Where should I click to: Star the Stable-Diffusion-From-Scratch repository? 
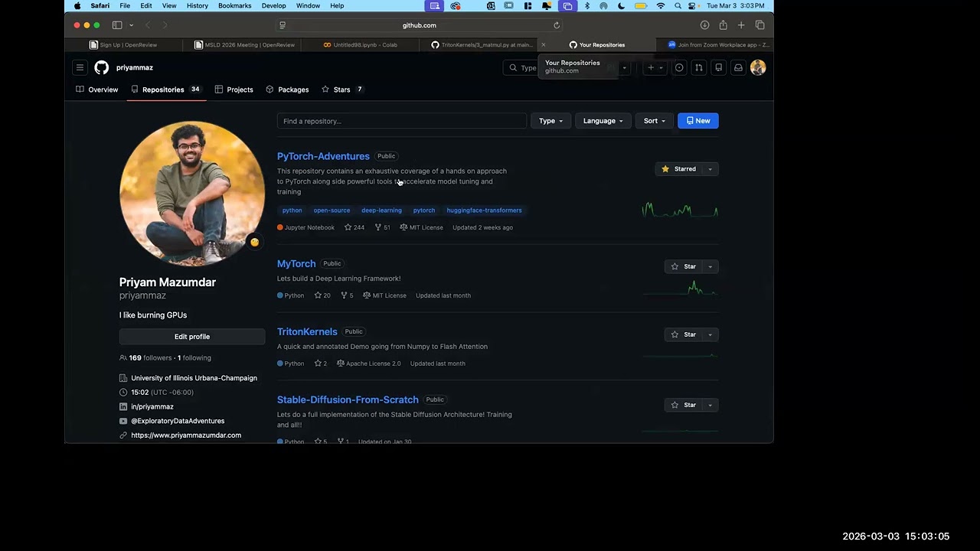(683, 405)
